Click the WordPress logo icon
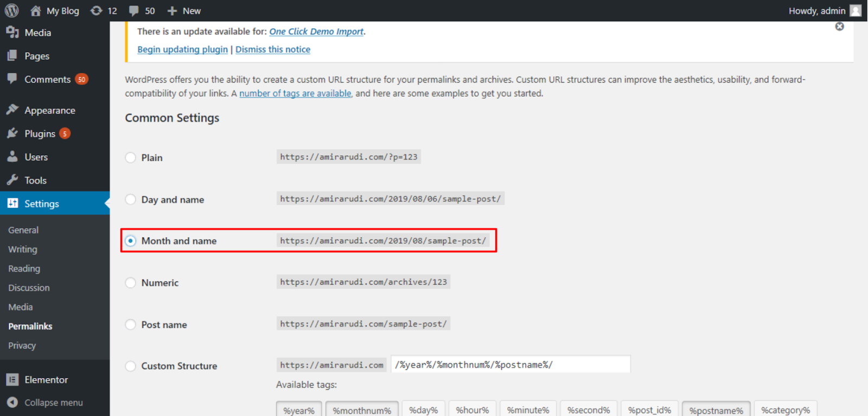Viewport: 868px width, 416px height. (11, 11)
